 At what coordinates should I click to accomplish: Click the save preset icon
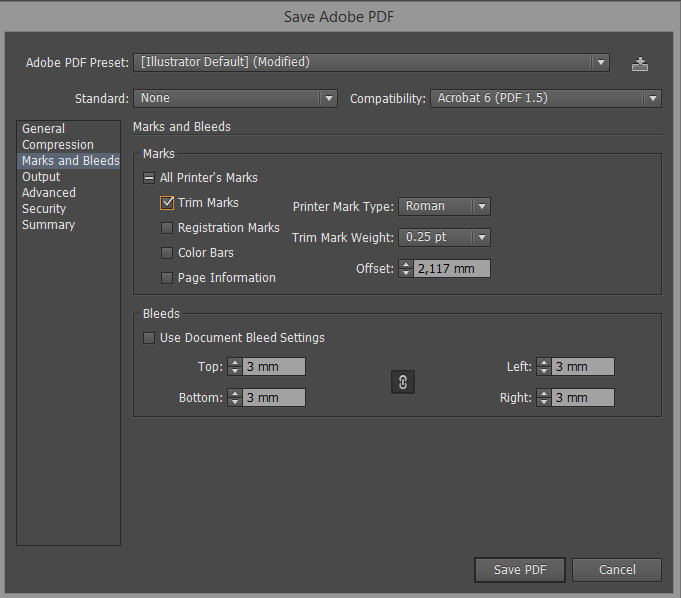click(640, 64)
